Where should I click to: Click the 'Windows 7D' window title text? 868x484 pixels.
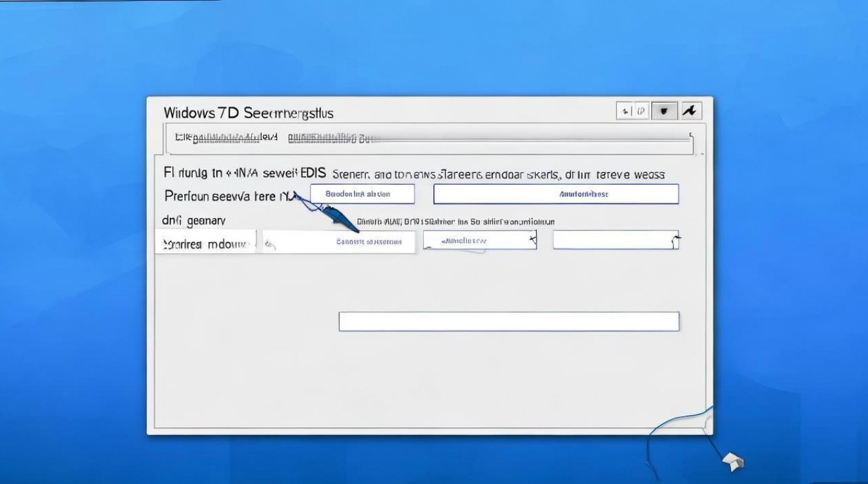(249, 113)
